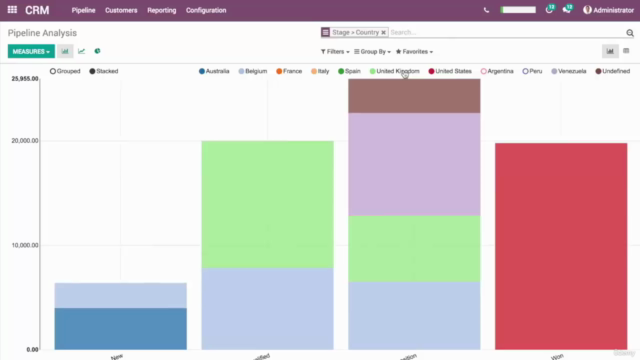
Task: Enable Argentina series in legend
Action: 497,71
